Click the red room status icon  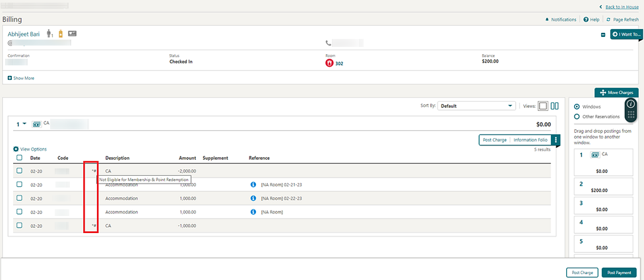330,63
